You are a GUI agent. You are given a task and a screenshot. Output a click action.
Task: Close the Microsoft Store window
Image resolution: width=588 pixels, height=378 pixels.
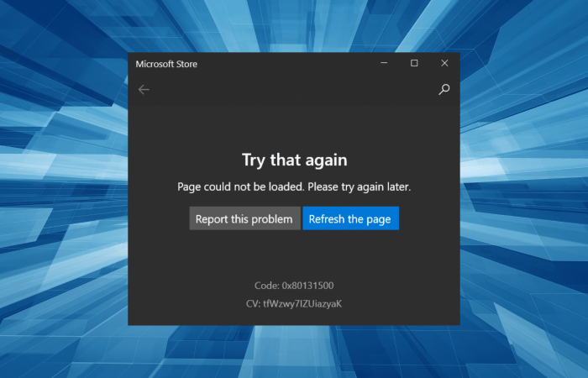click(444, 63)
